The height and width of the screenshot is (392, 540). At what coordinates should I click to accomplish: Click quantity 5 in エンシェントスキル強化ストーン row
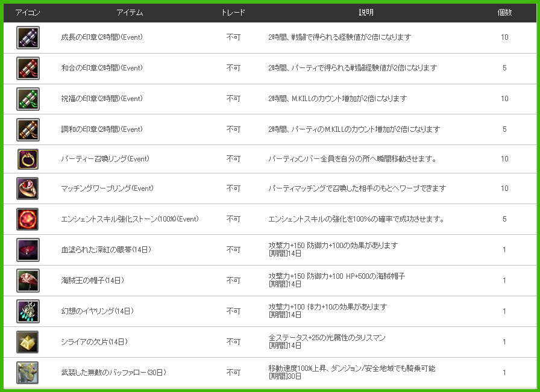click(x=504, y=219)
